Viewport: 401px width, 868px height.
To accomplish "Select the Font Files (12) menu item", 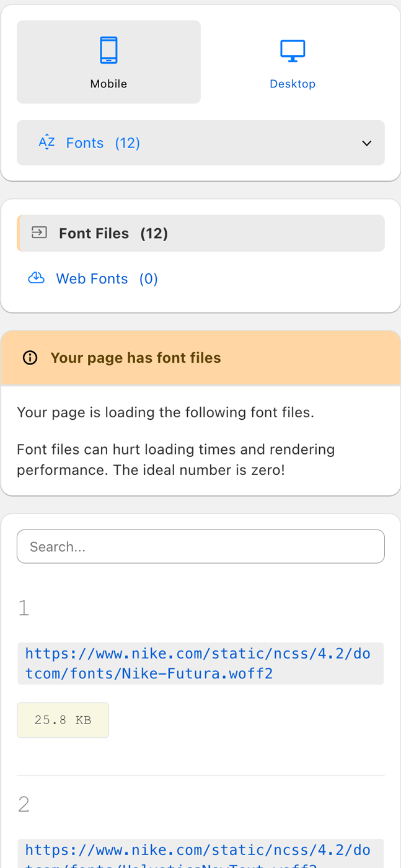I will click(x=113, y=233).
